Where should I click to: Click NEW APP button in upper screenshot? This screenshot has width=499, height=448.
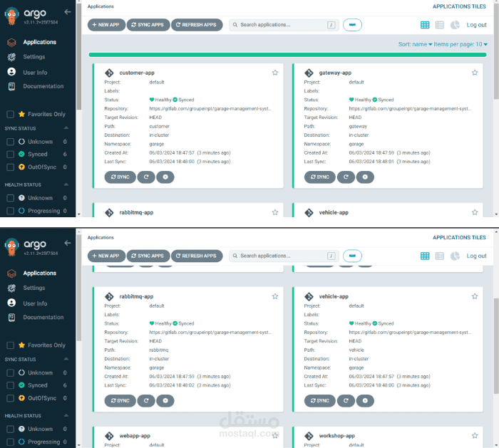pyautogui.click(x=106, y=25)
